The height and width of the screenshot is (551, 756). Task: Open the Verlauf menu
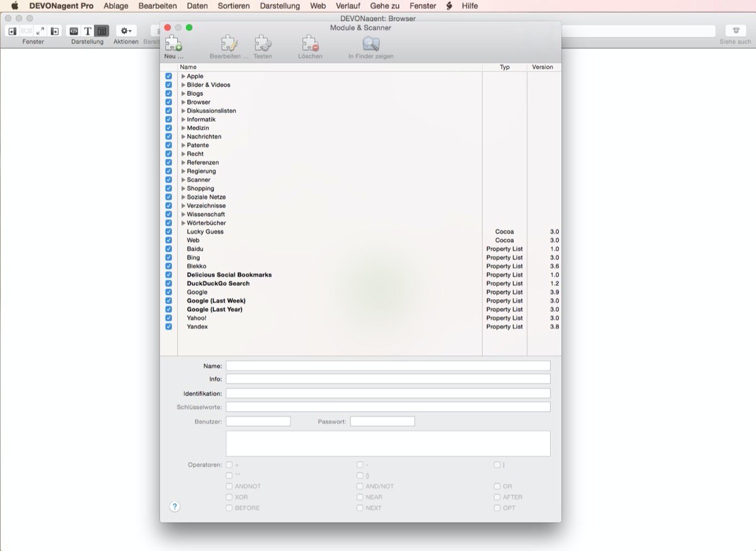coord(348,6)
